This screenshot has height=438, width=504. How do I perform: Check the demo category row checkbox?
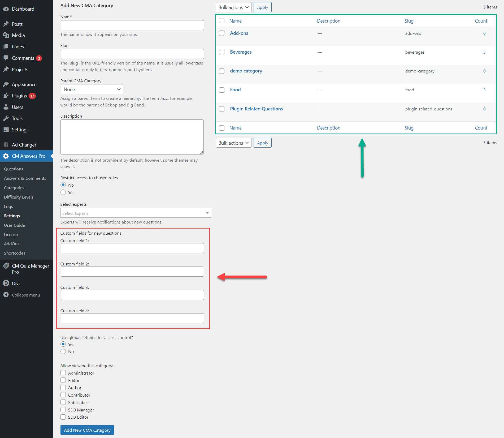[222, 71]
